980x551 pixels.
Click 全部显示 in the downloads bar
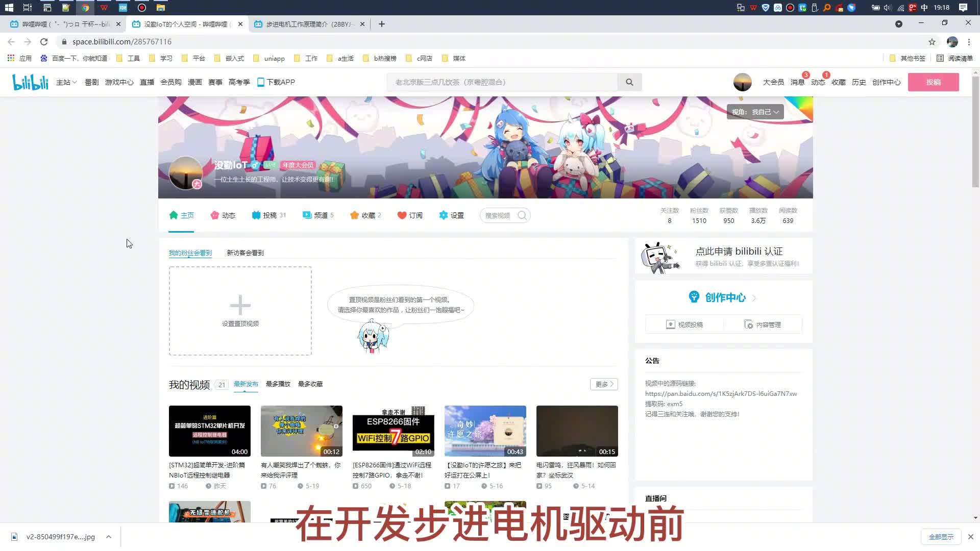tap(941, 537)
